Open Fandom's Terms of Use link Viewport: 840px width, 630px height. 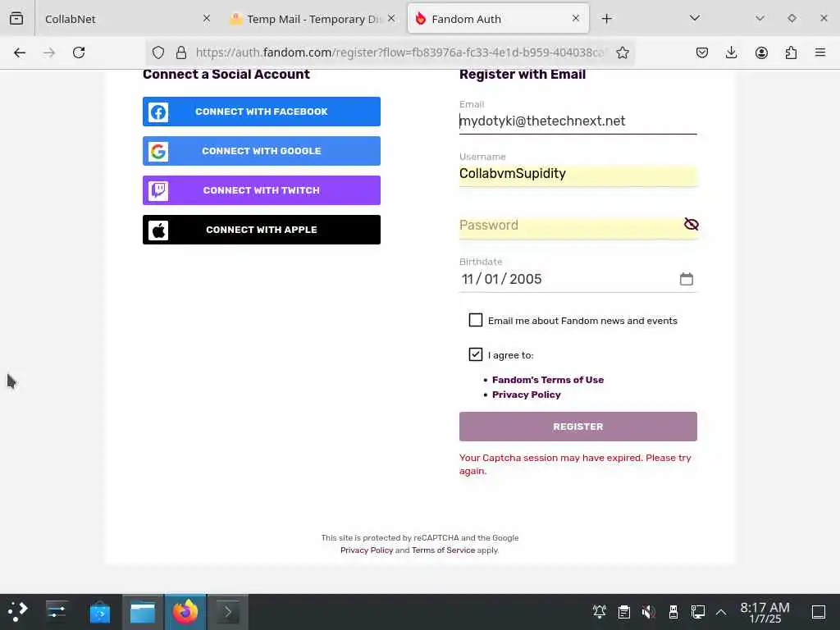(x=547, y=380)
